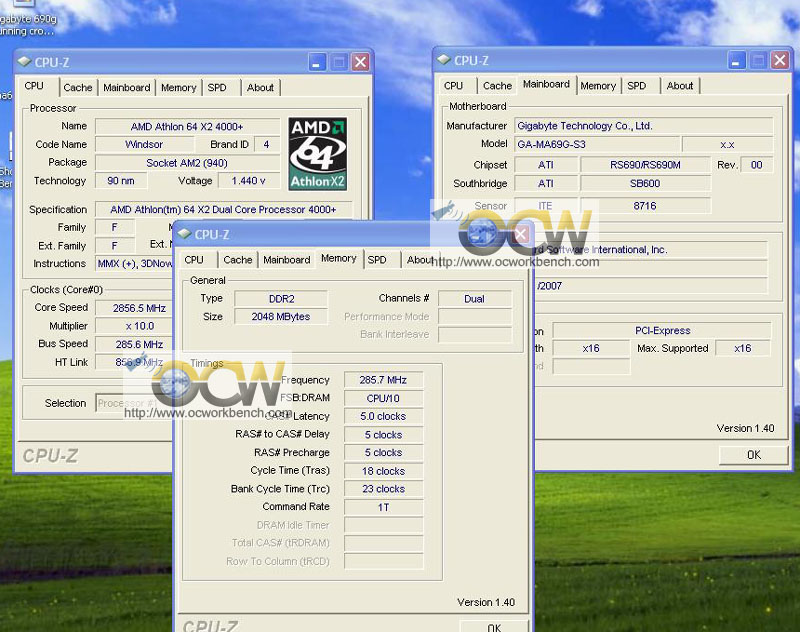Minimize the CPU-Z Motherboard window
Viewport: 800px width, 632px height.
736,61
